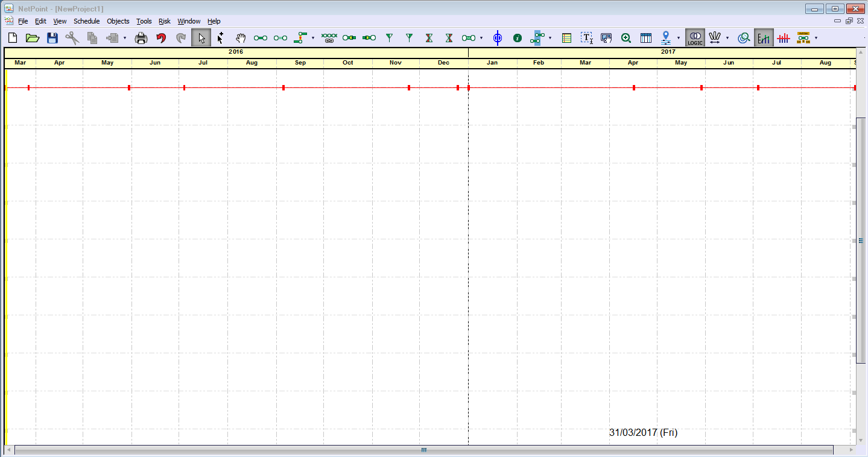Select the pointer-with-plus selection tool
Image resolution: width=868 pixels, height=457 pixels.
[221, 38]
